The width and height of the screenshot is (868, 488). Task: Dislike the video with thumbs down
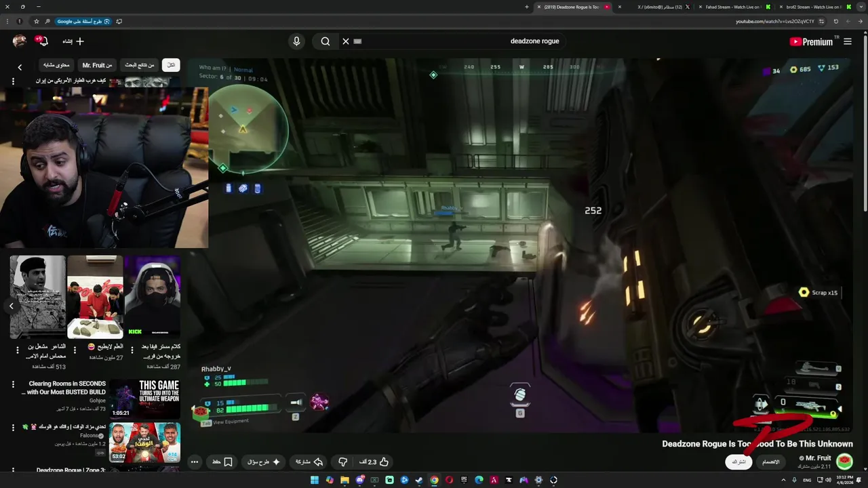click(343, 462)
